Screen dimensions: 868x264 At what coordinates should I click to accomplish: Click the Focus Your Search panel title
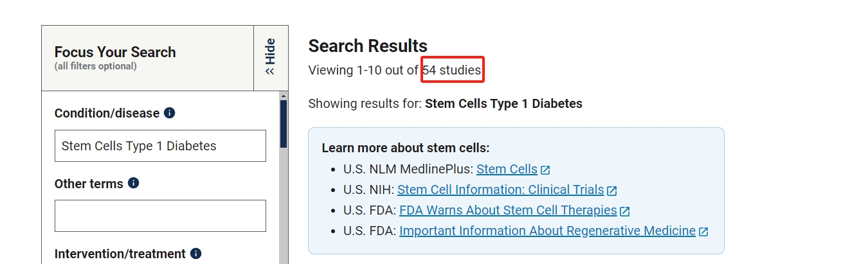tap(115, 52)
